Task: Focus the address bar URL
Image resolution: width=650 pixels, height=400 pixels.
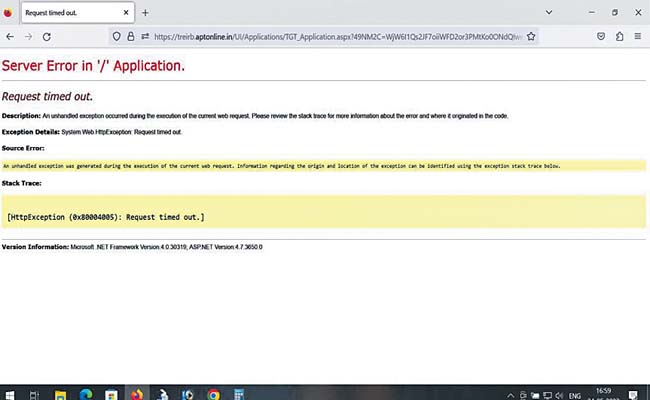Action: click(x=337, y=37)
